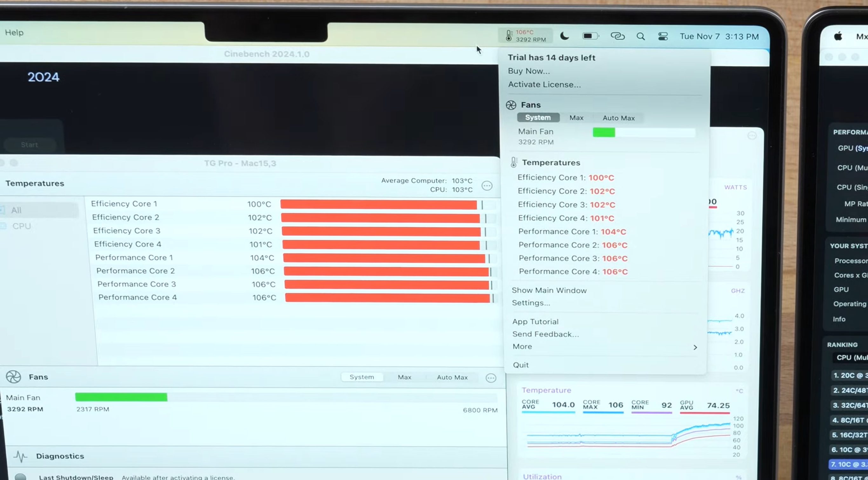This screenshot has width=868, height=480.
Task: Open App Tutorial
Action: click(x=535, y=322)
